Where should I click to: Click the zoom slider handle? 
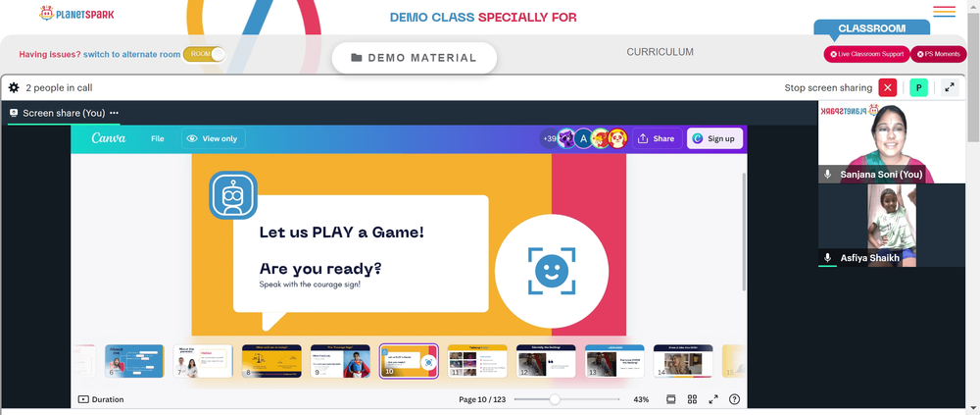point(555,399)
